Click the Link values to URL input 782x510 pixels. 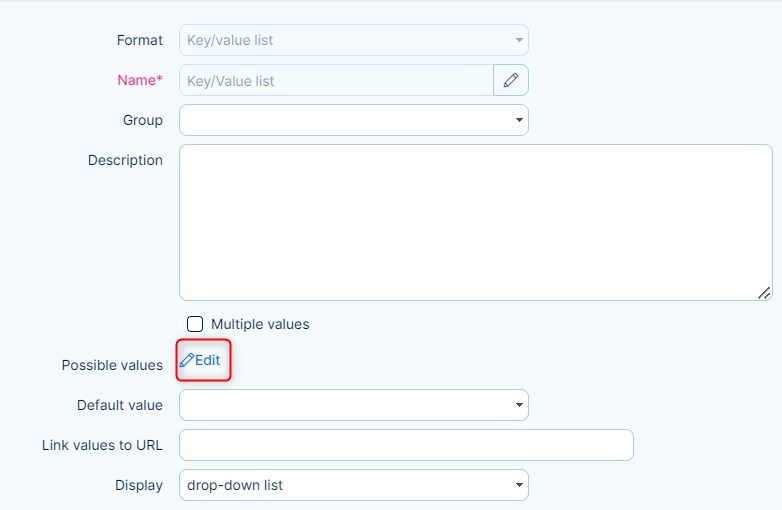[406, 445]
